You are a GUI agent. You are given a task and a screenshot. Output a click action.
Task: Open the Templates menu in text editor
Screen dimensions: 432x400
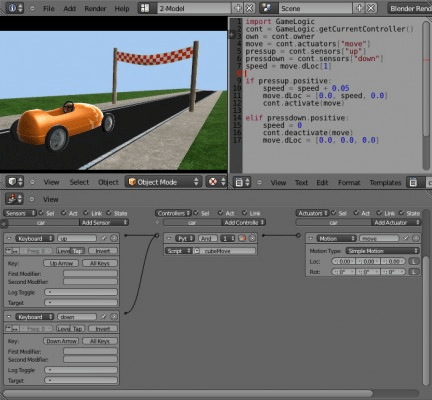[385, 183]
